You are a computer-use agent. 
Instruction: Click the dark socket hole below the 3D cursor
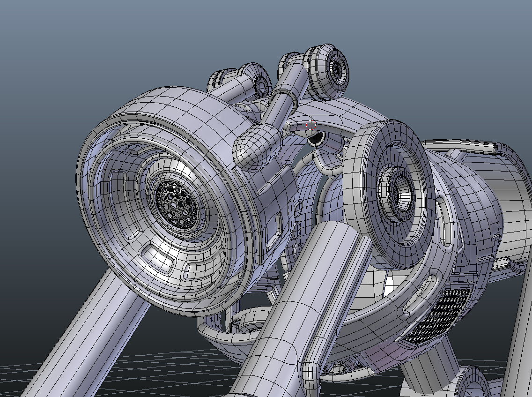[x=317, y=139]
